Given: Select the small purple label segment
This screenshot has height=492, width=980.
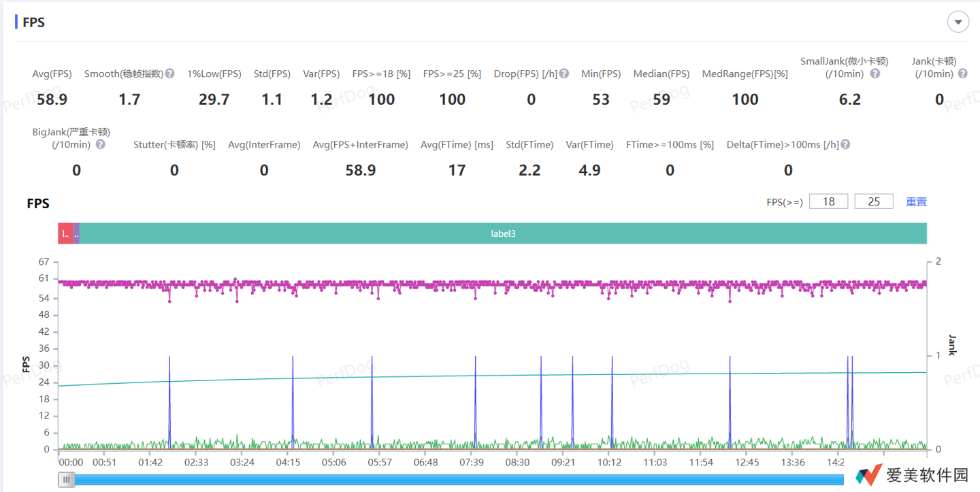Looking at the screenshot, I should [x=76, y=233].
